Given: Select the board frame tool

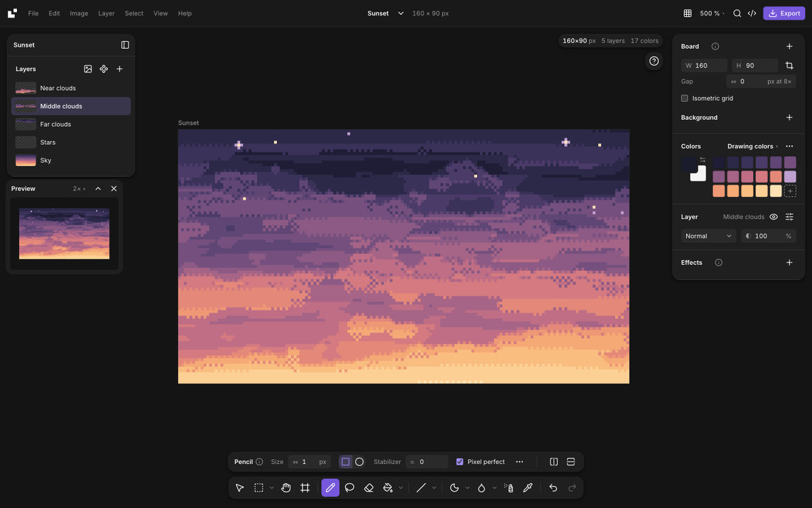Looking at the screenshot, I should click(x=305, y=488).
